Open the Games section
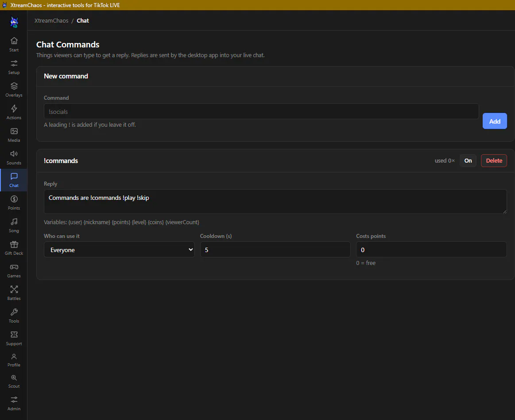The image size is (515, 420). [14, 271]
